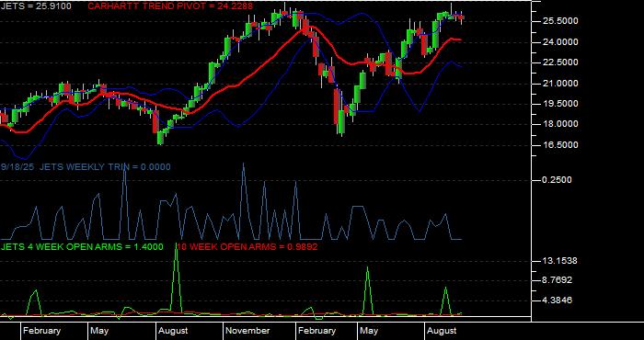Click the 13.1538 open arms axis value
The width and height of the screenshot is (644, 340).
(559, 260)
